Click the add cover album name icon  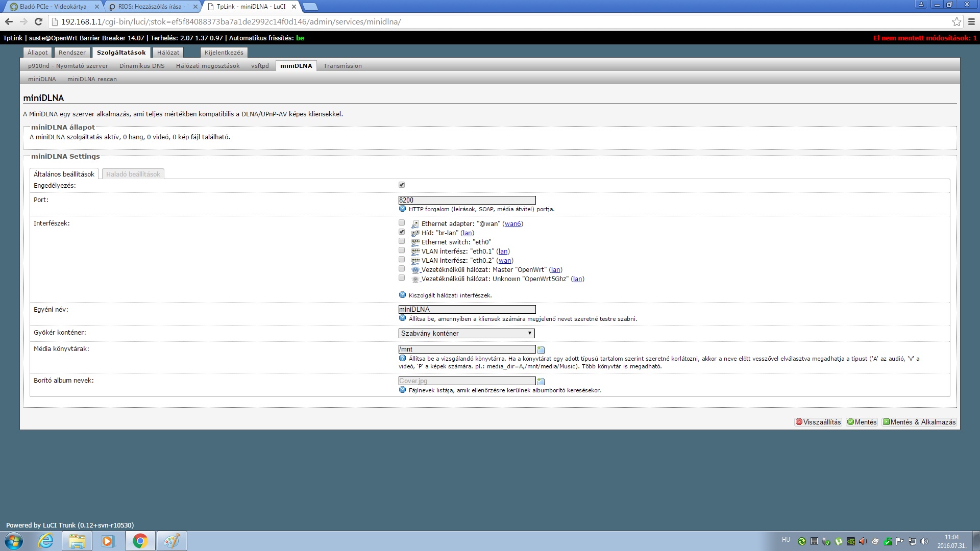[541, 381]
